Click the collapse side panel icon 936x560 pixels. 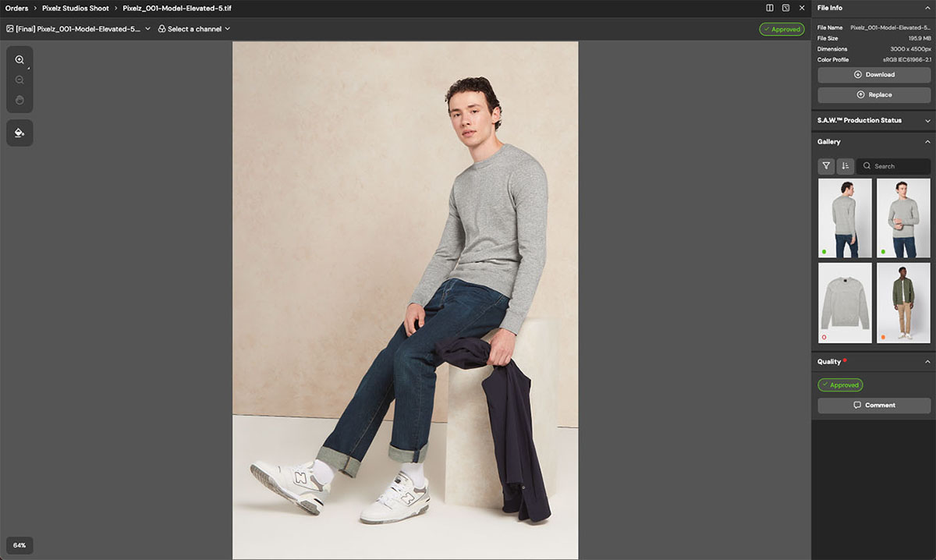click(x=785, y=8)
